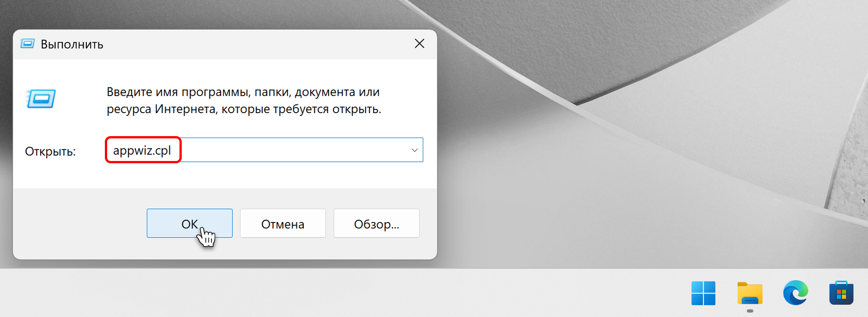Click the gray footer left of OK

(77, 223)
